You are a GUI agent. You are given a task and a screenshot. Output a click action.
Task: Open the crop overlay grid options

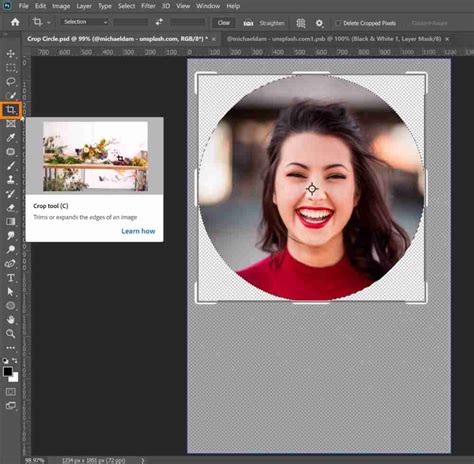point(301,23)
